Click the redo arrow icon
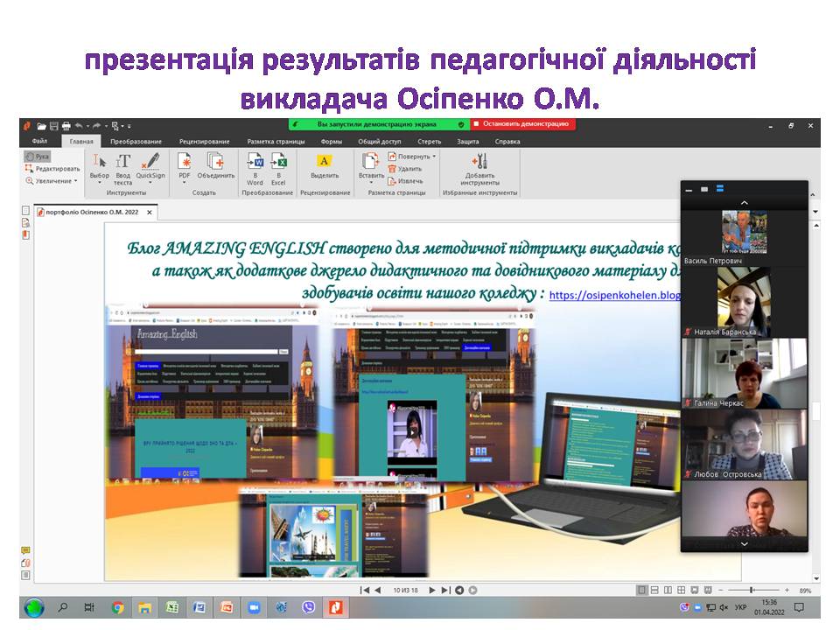The image size is (840, 630). 97,126
